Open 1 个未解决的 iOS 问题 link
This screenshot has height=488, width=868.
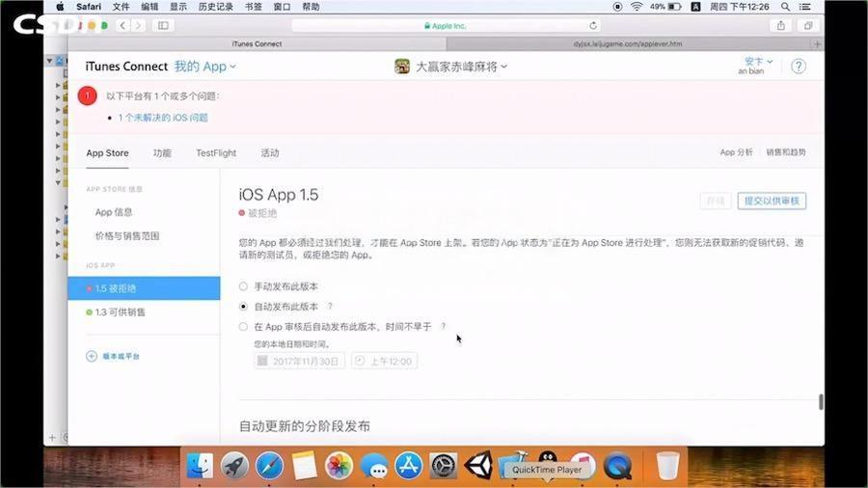click(x=163, y=118)
